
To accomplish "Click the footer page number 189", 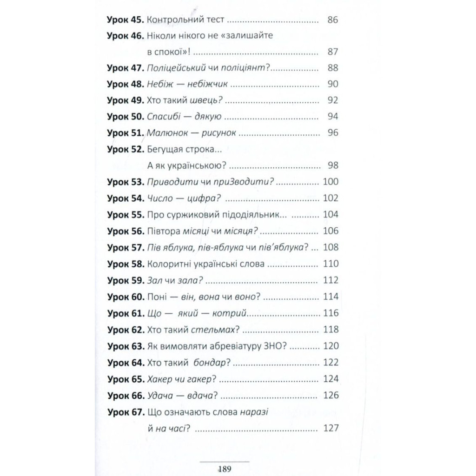I will click(224, 468).
